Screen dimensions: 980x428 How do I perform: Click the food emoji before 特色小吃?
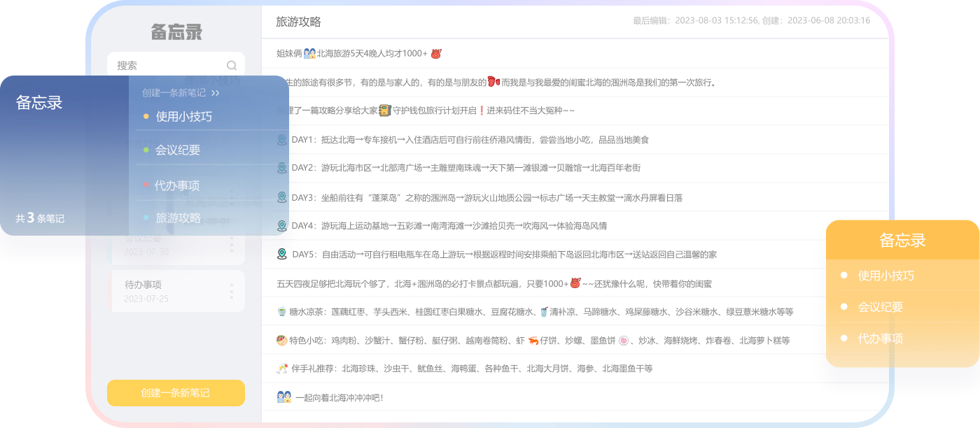pos(282,340)
